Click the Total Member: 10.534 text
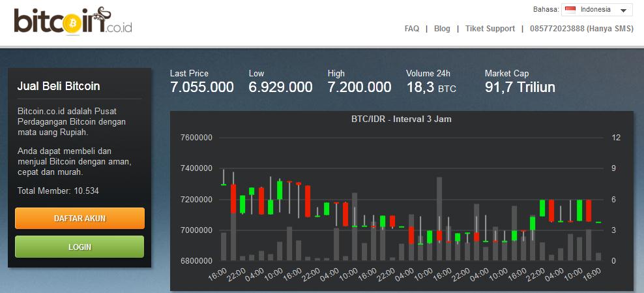Screen dimensions: 644x293 click(58, 191)
